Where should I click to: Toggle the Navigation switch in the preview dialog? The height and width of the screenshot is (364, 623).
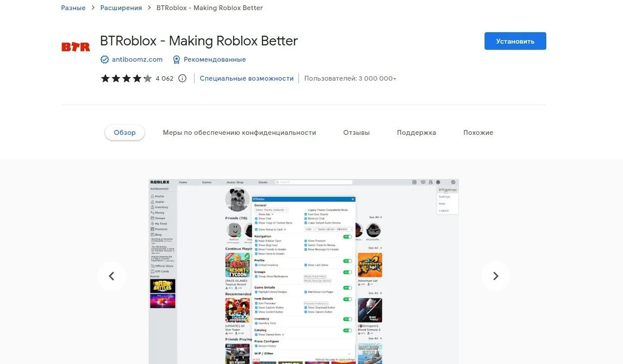[x=348, y=237]
